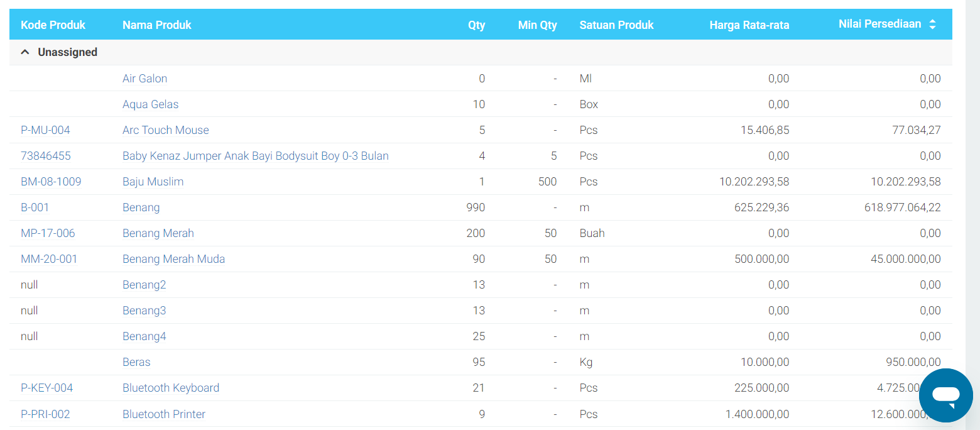Sort by Nilai Persediaan arrows
The width and height of the screenshot is (980, 430).
coord(932,25)
